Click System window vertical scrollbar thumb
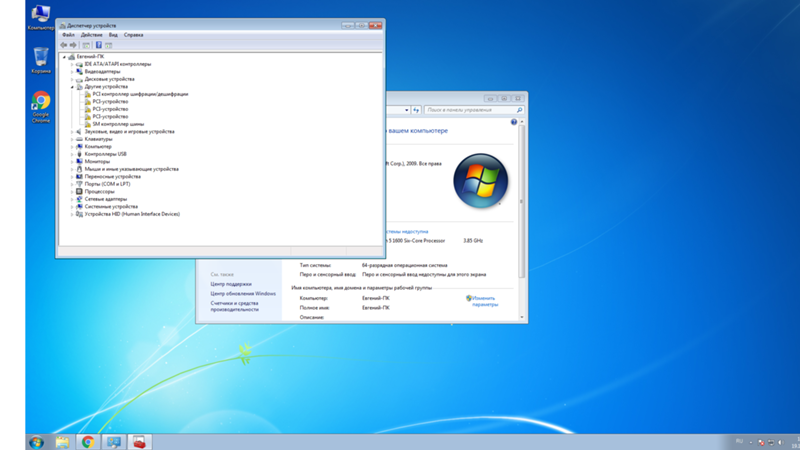The height and width of the screenshot is (450, 800). (x=521, y=202)
